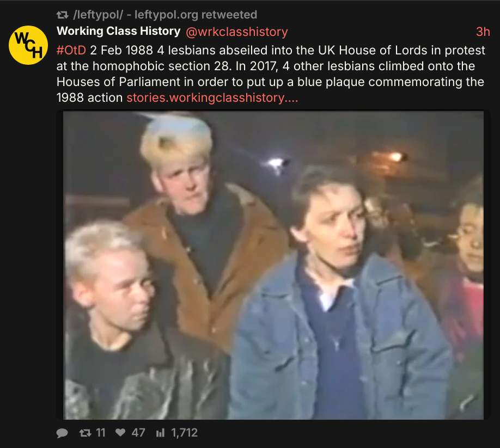The height and width of the screenshot is (448, 500).
Task: Open the 3h timestamp permalink
Action: 483,32
